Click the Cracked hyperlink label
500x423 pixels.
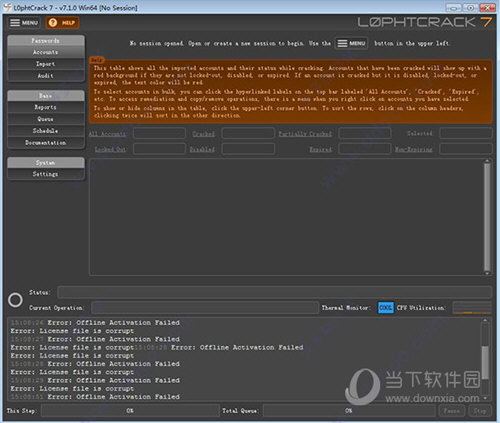[x=203, y=134]
